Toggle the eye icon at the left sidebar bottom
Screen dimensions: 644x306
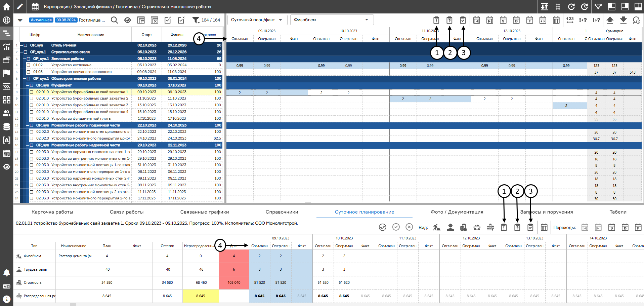(x=6, y=167)
